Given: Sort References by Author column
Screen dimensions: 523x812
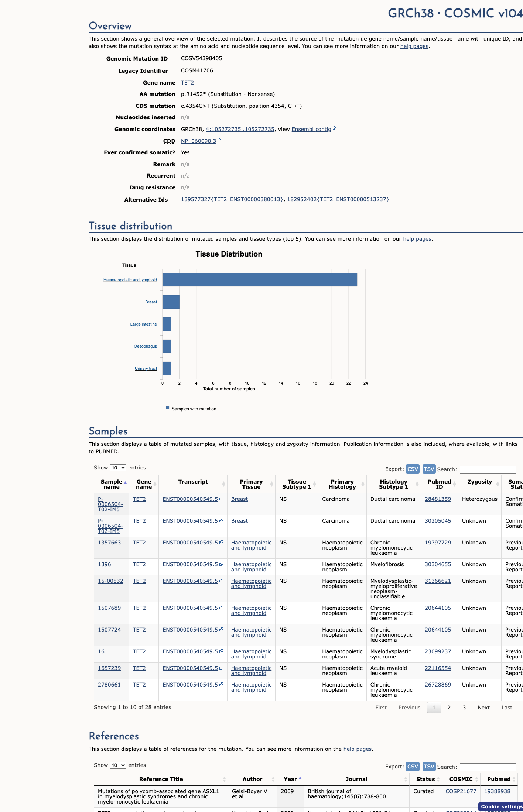Looking at the screenshot, I should tap(252, 779).
